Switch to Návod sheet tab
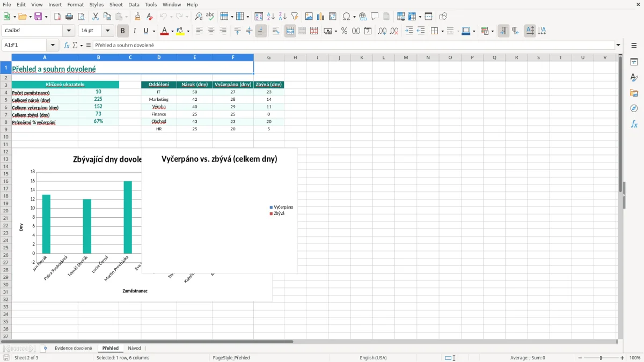Viewport: 644px width, 362px height. (135, 349)
